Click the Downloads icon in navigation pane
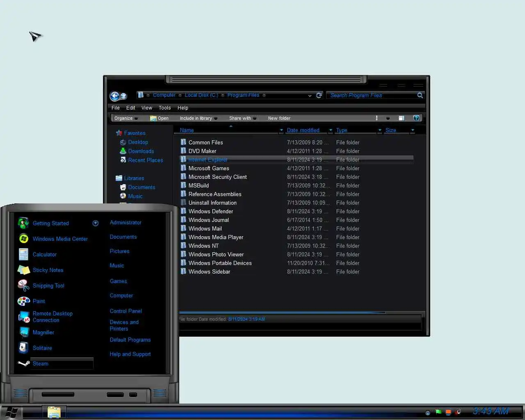Screen dimensions: 525x420 [123, 151]
